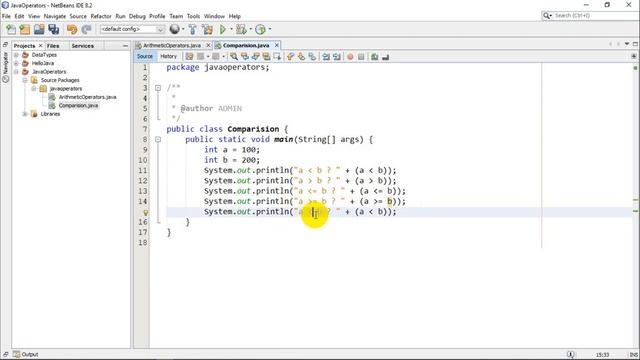Select Comparision.java in project tree
This screenshot has width=640, height=360.
click(78, 106)
